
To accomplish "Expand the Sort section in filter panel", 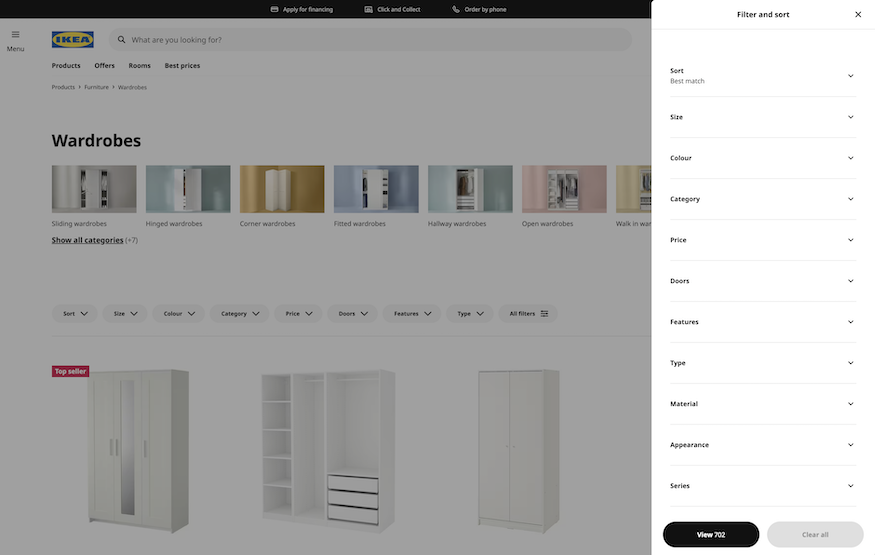I will click(x=763, y=76).
